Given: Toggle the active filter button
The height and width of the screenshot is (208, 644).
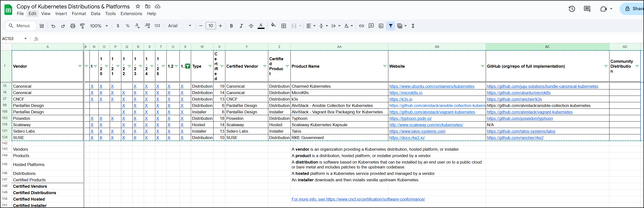Looking at the screenshot, I should coord(391,26).
